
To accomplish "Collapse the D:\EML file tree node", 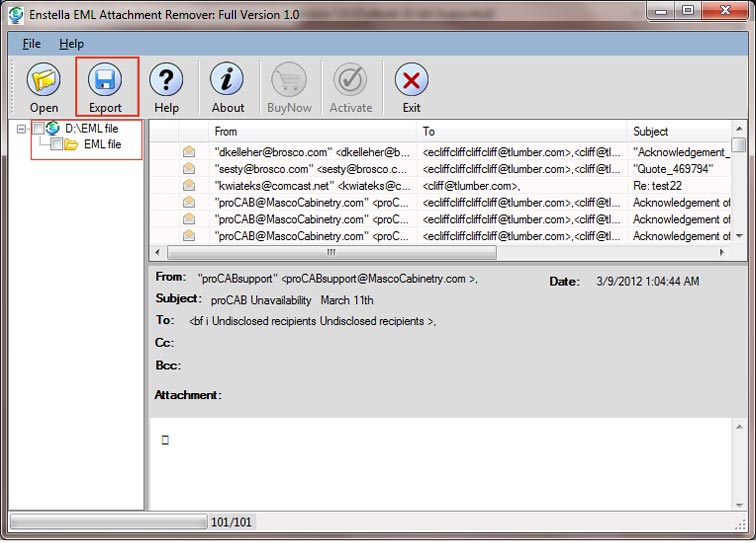I will 21,129.
